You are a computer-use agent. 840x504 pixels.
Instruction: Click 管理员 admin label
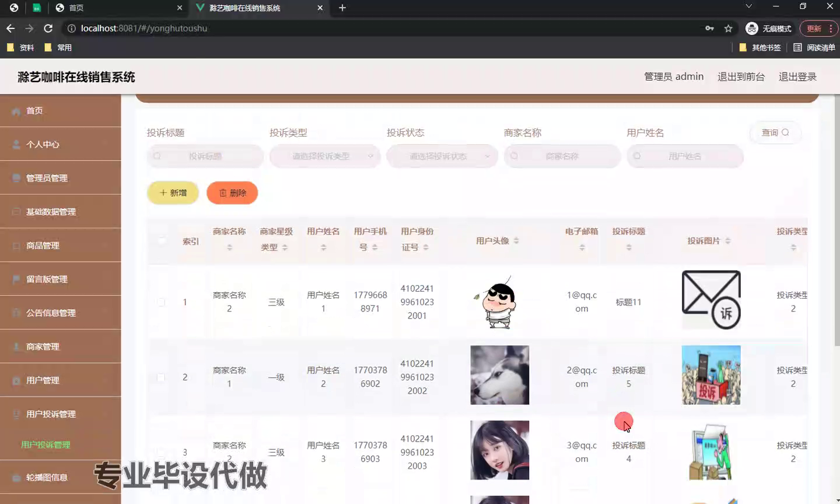pyautogui.click(x=674, y=76)
